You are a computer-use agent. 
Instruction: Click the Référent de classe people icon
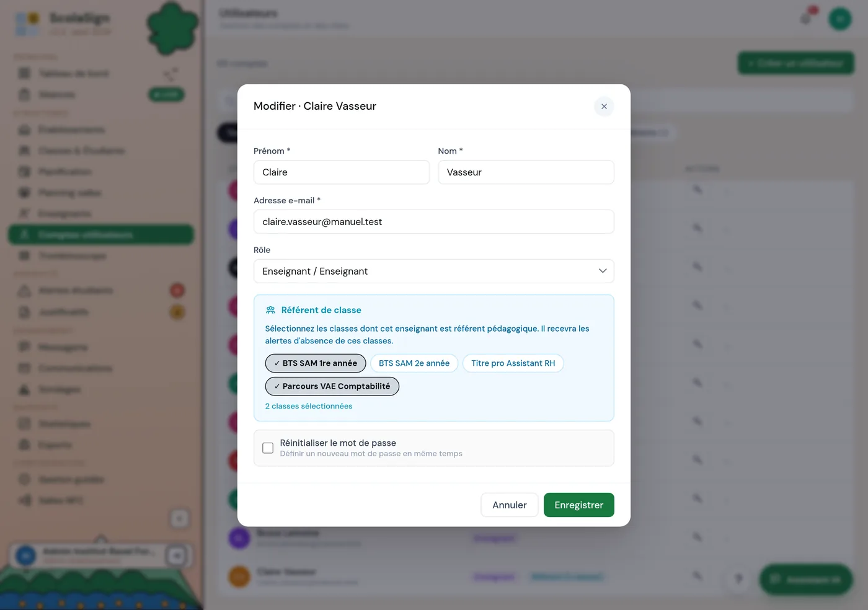[x=270, y=310]
